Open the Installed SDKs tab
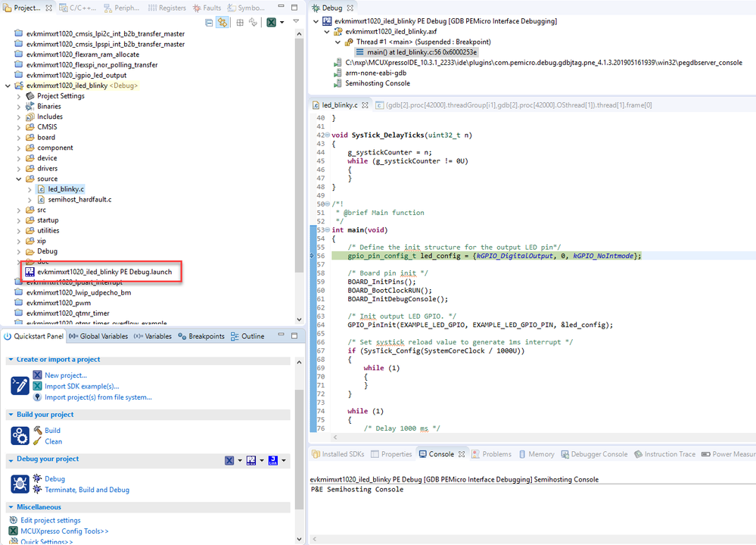756x545 pixels. 338,454
